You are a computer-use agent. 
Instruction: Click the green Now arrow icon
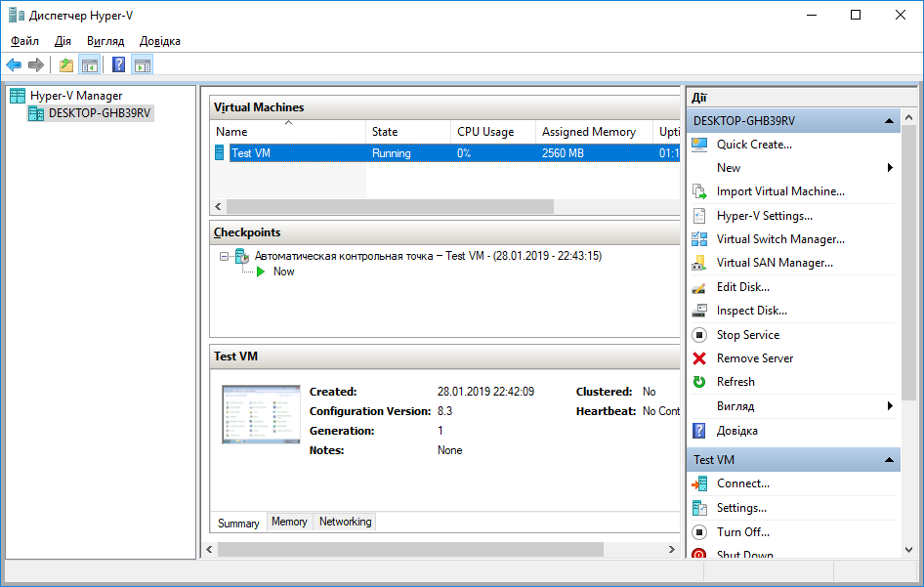261,272
